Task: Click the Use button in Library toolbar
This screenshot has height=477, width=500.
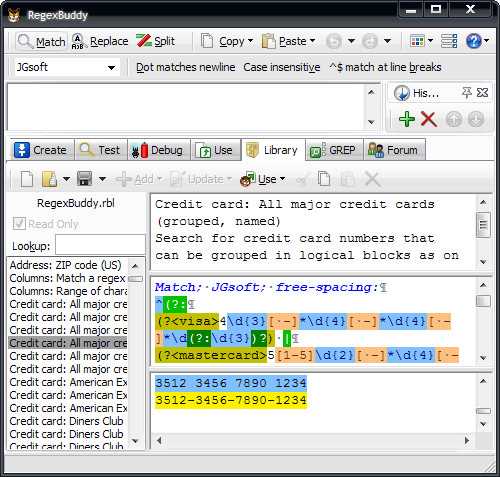Action: click(x=263, y=179)
